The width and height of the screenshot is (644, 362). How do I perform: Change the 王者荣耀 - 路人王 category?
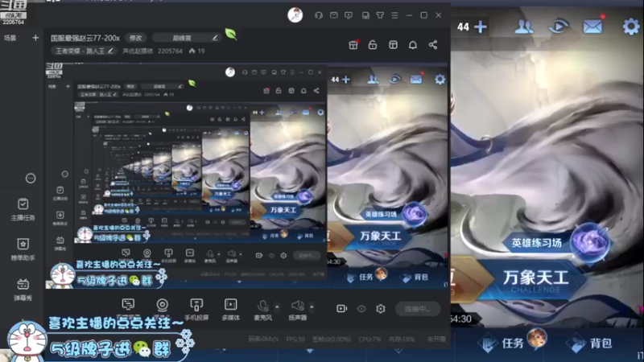pyautogui.click(x=84, y=51)
